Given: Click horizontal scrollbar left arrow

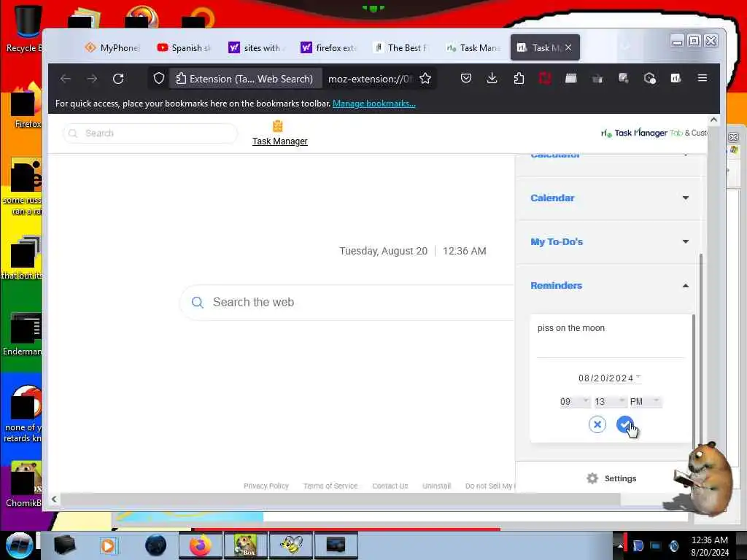Looking at the screenshot, I should click(54, 499).
